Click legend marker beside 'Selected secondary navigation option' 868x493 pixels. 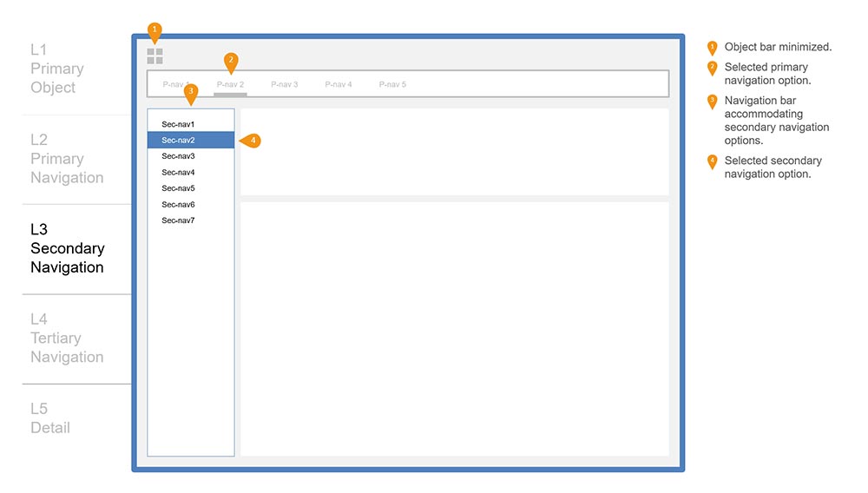click(x=712, y=161)
